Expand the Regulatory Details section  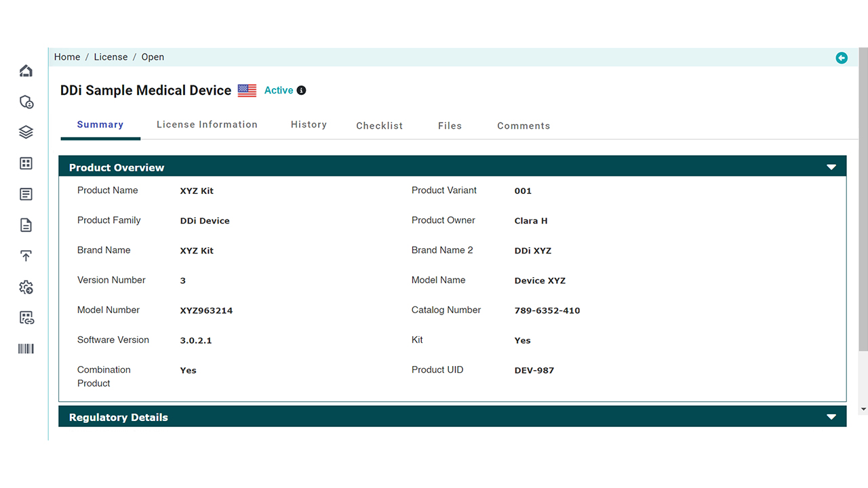[831, 418]
